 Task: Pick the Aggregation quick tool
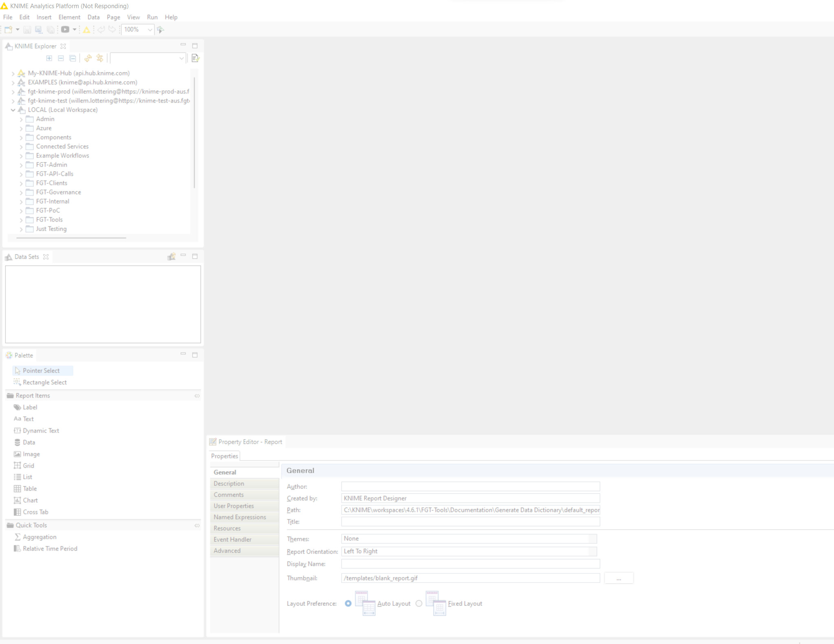pos(35,537)
